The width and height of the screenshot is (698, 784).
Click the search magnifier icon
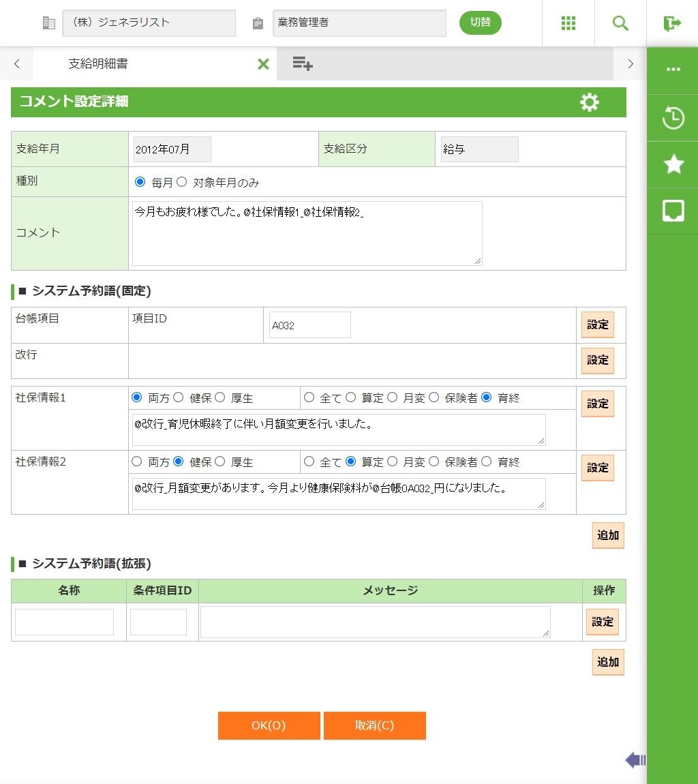click(x=620, y=23)
